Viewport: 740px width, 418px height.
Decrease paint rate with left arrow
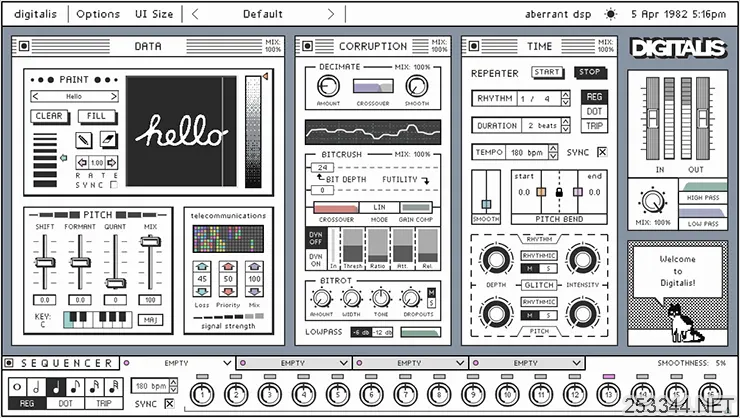[82, 163]
